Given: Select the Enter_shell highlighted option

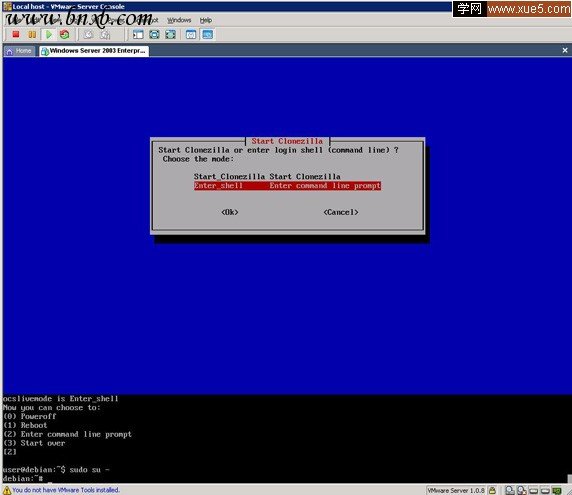Looking at the screenshot, I should pyautogui.click(x=287, y=186).
